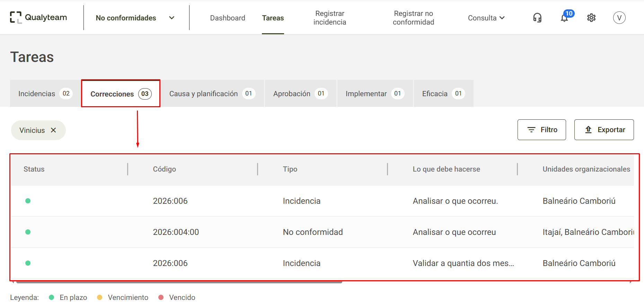The height and width of the screenshot is (302, 644).
Task: Open Registrar no conformidad
Action: (413, 18)
